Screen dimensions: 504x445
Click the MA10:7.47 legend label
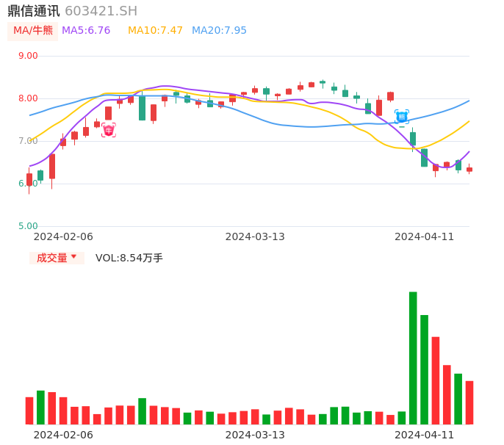click(x=155, y=31)
